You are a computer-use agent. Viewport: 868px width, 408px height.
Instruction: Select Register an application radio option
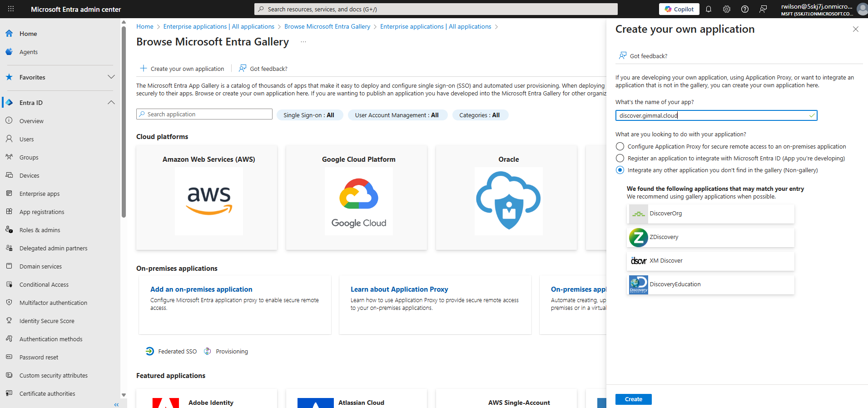(620, 158)
